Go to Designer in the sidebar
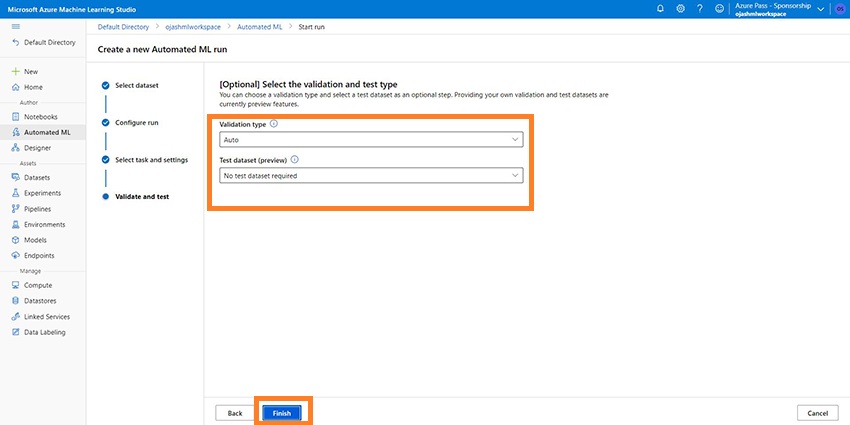 38,148
